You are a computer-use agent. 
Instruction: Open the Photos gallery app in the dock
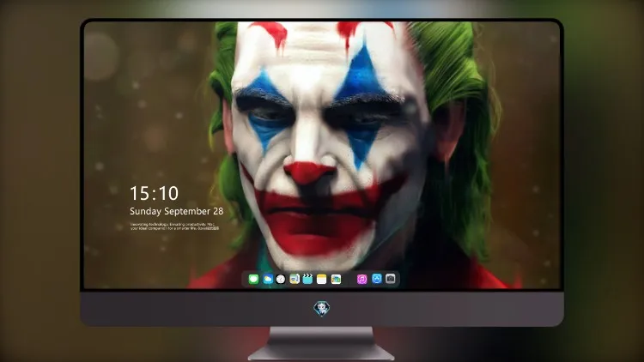(x=336, y=279)
